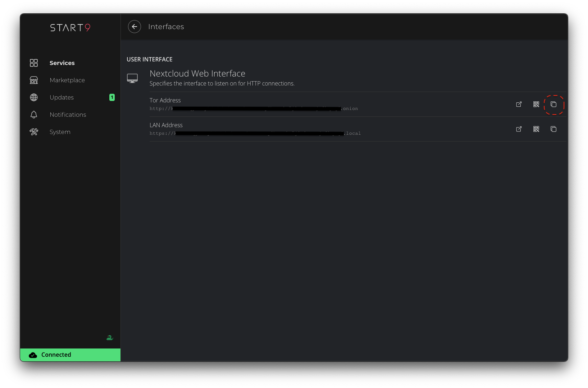The image size is (588, 388).
Task: Open the Updates menu item
Action: coord(61,97)
